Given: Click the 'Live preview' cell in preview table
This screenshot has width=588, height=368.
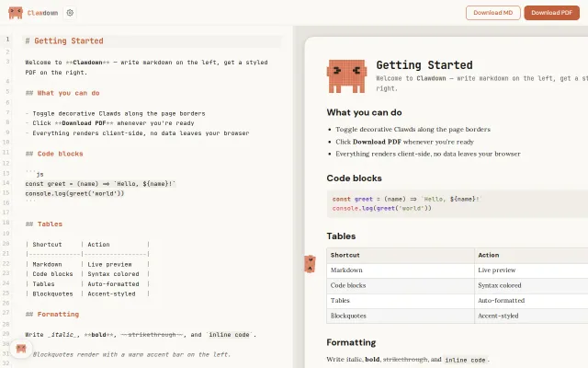Looking at the screenshot, I should click(496, 270).
